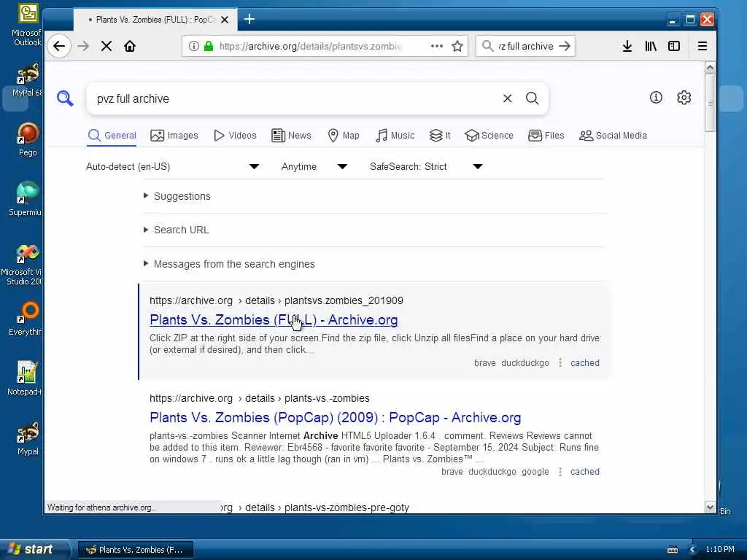Expand the Suggestions section

point(177,196)
